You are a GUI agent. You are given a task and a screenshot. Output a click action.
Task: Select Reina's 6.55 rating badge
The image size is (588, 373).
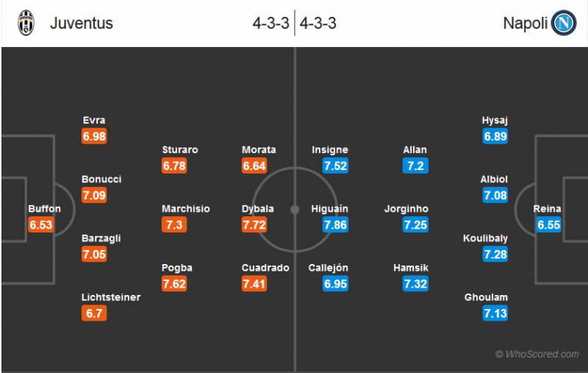548,225
